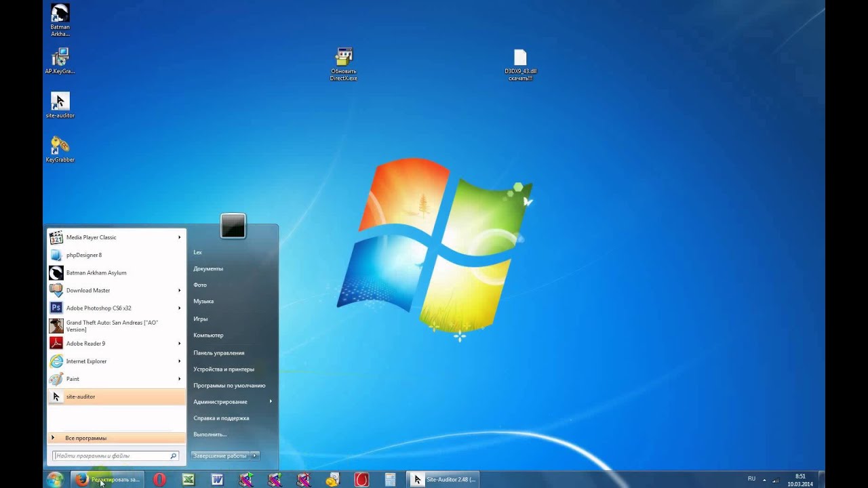
Task: Switch to Site-Auditor 2.48 taskbar window
Action: click(x=443, y=479)
